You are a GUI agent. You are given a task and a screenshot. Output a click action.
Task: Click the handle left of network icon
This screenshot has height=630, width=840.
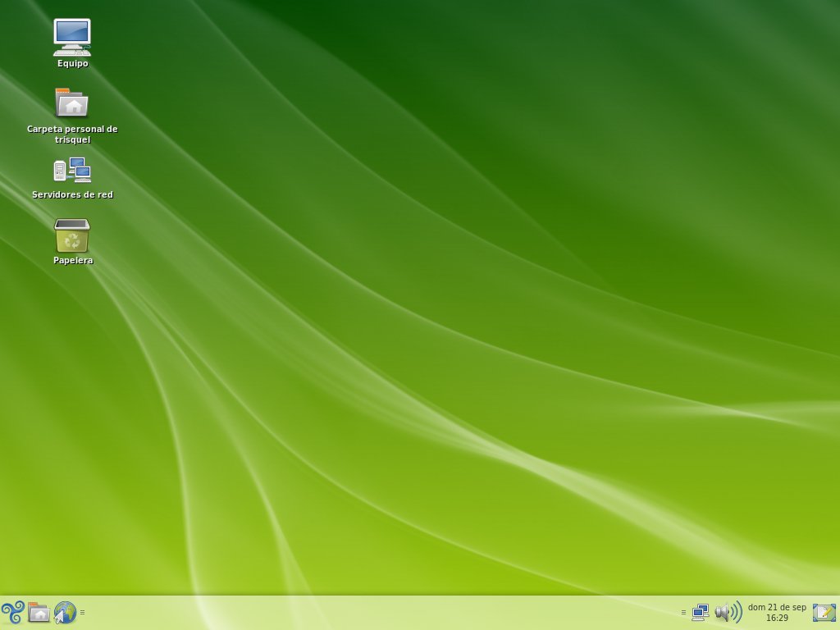[683, 612]
